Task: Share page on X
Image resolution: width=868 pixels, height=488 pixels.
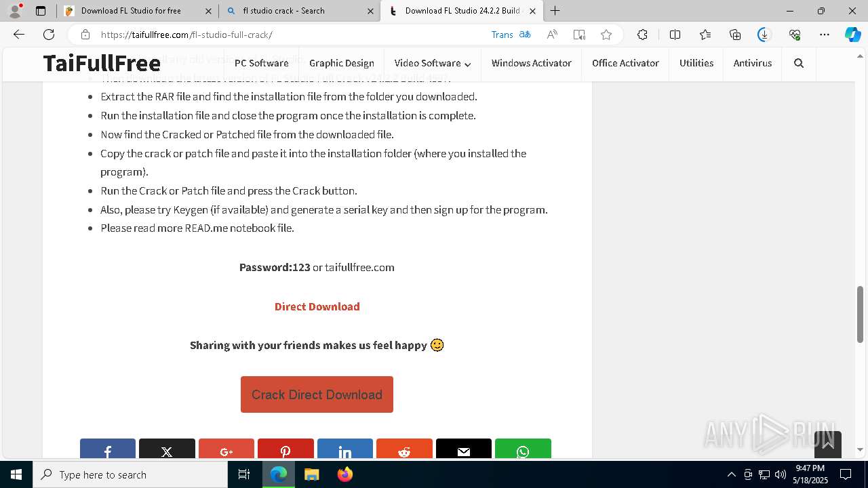Action: tap(167, 449)
